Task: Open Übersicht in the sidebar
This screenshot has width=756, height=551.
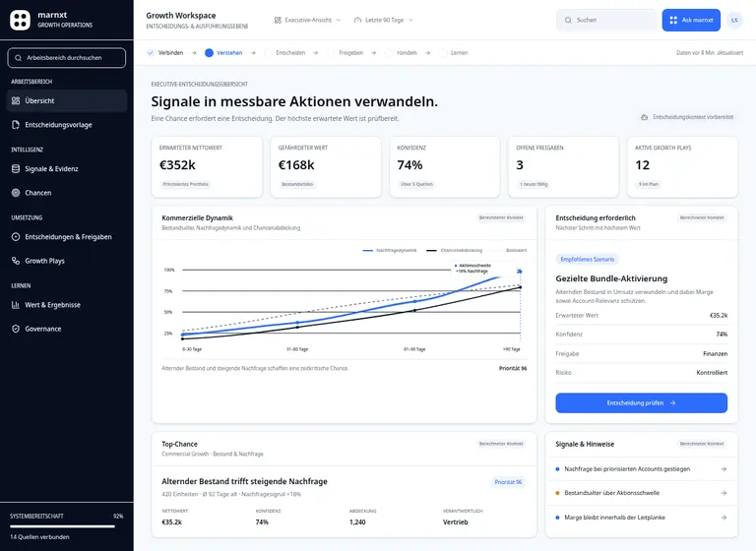Action: click(67, 100)
